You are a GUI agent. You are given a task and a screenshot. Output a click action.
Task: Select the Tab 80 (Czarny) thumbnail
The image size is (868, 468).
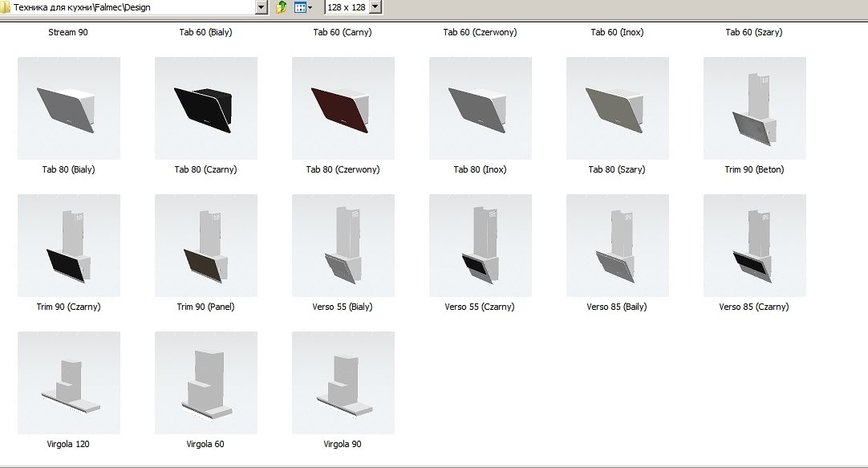click(206, 108)
